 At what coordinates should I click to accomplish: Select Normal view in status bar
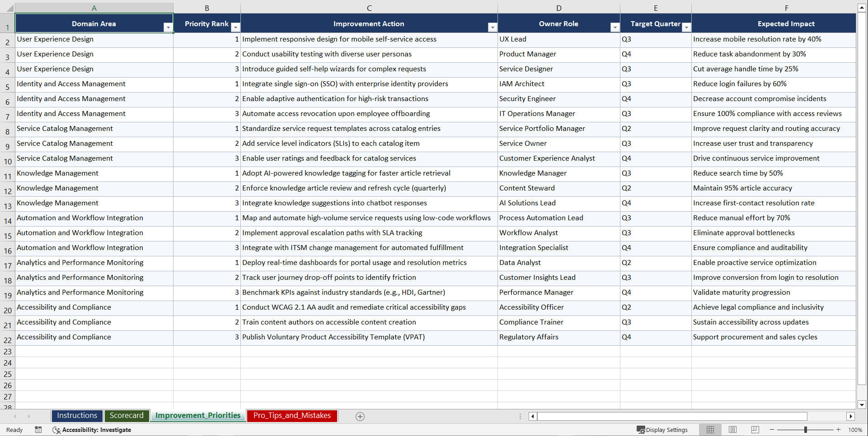tap(710, 430)
